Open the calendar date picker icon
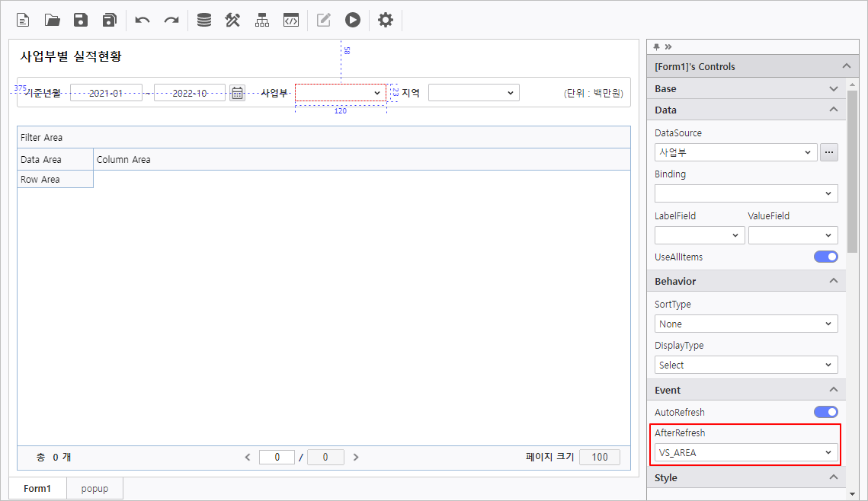 pyautogui.click(x=237, y=93)
